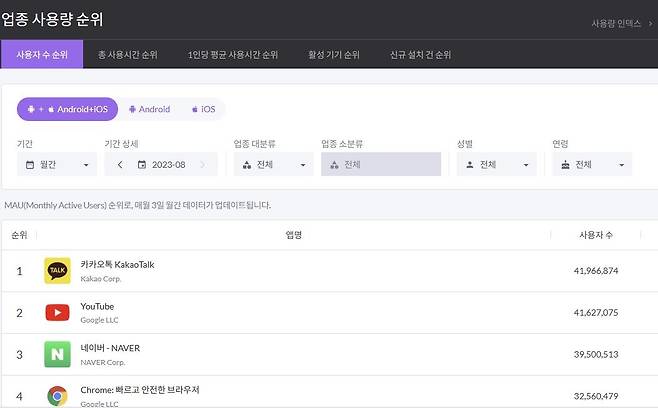Go to next month arrow
The image size is (658, 408).
coord(203,165)
